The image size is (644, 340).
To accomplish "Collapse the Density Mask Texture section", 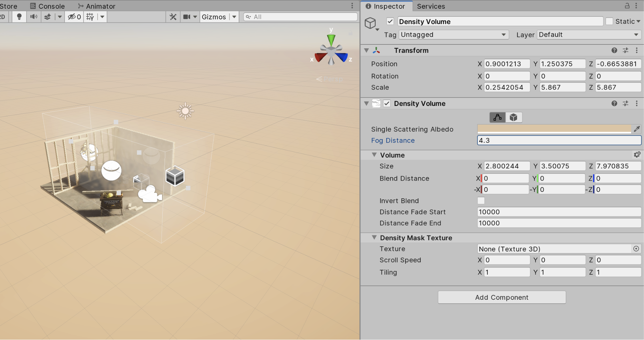I will click(x=374, y=238).
